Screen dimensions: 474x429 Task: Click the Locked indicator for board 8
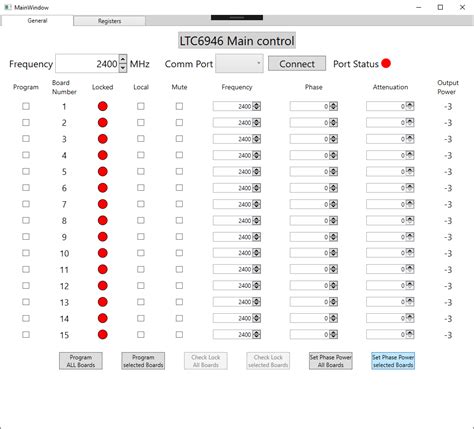[103, 220]
